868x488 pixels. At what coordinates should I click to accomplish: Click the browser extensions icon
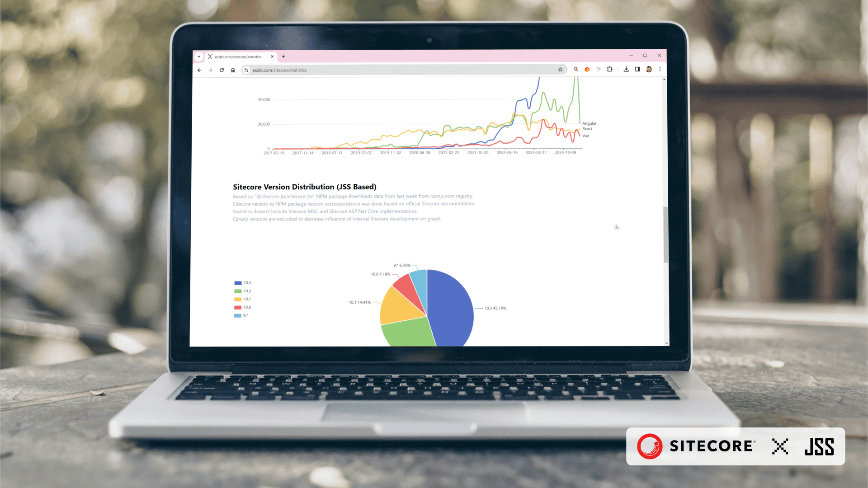coord(610,70)
